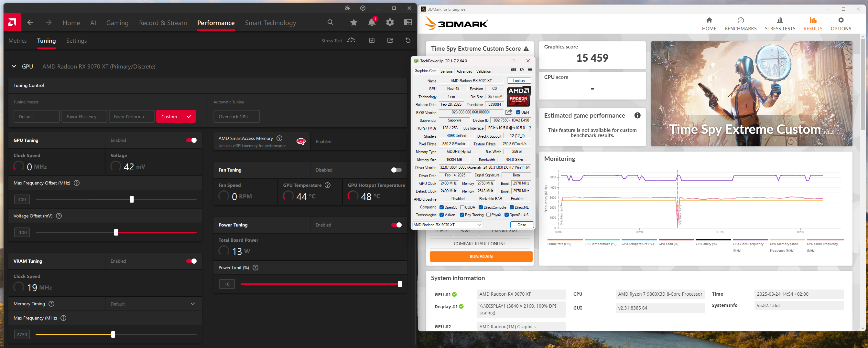
Task: Open the help question-mark icon in title bar
Action: pos(363,8)
